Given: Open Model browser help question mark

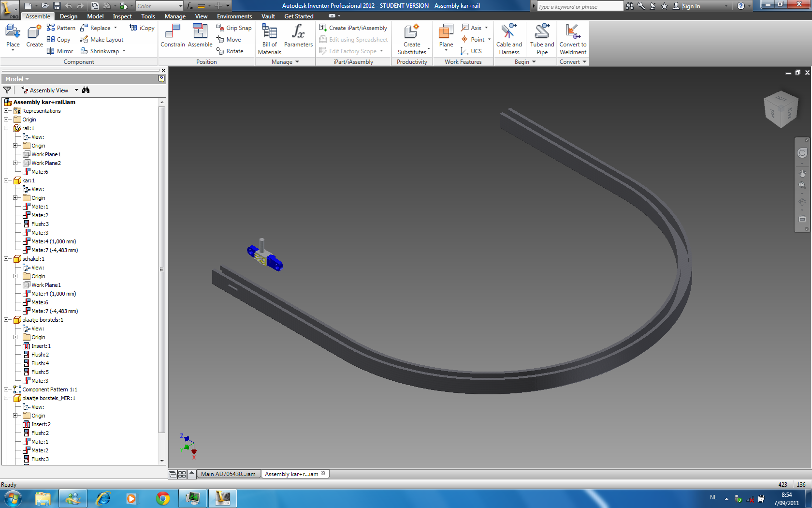Looking at the screenshot, I should pos(161,79).
